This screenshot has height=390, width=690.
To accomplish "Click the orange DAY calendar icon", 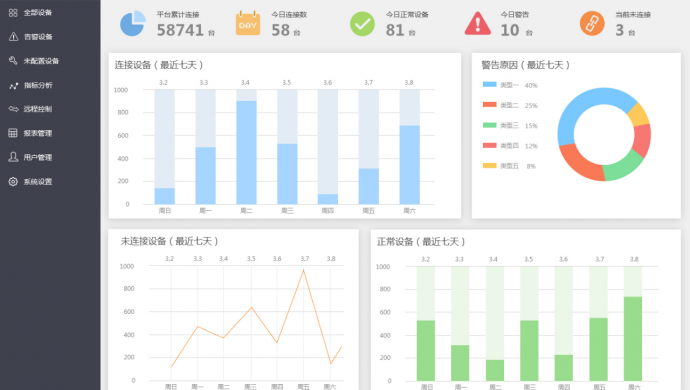I will coord(248,23).
